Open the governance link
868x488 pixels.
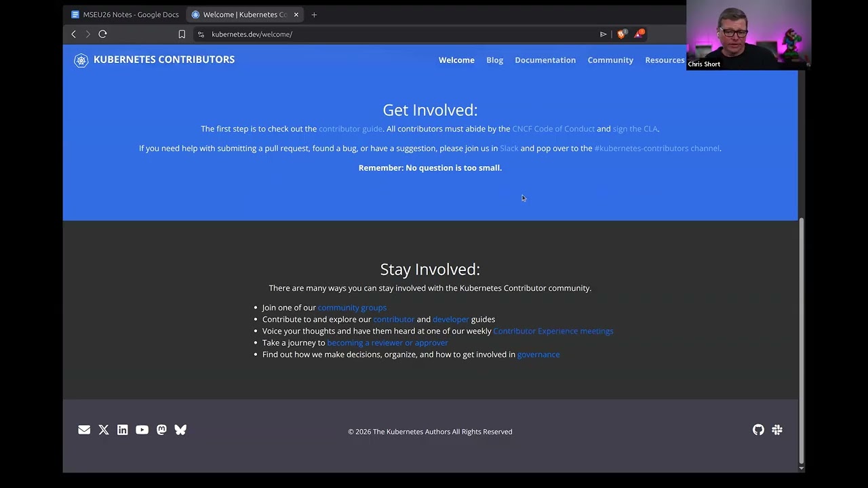pyautogui.click(x=538, y=354)
